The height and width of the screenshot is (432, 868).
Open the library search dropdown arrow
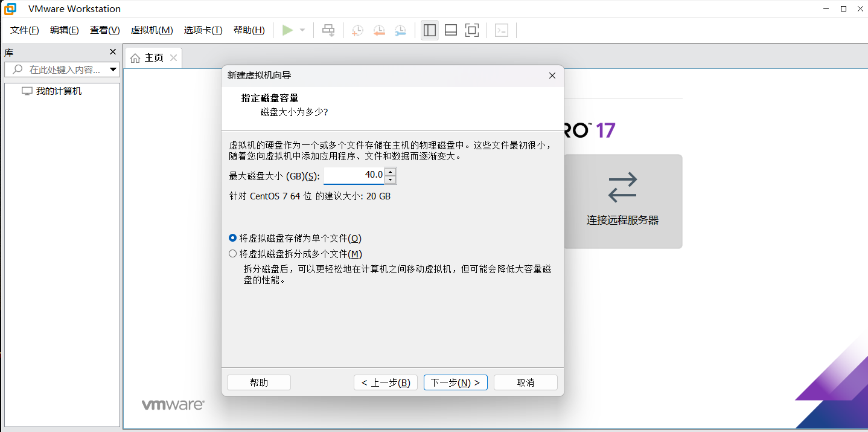113,69
